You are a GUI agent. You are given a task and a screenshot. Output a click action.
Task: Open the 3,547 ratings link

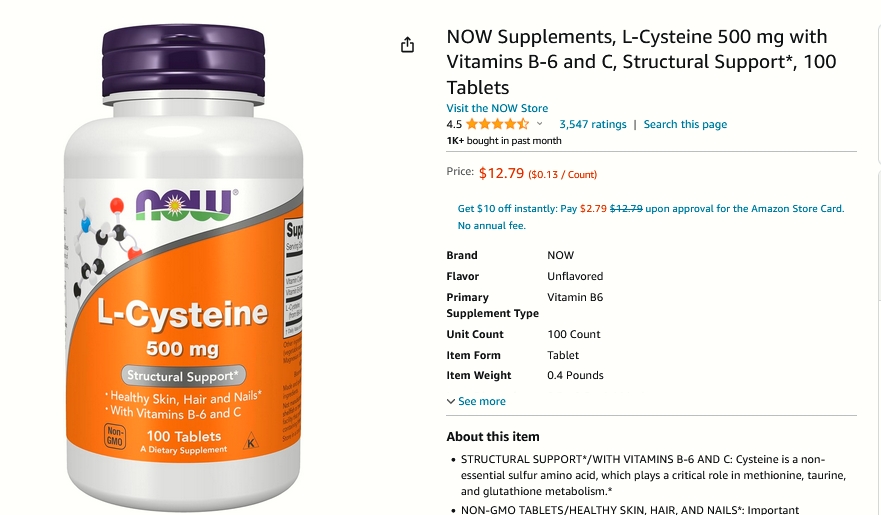click(x=592, y=124)
